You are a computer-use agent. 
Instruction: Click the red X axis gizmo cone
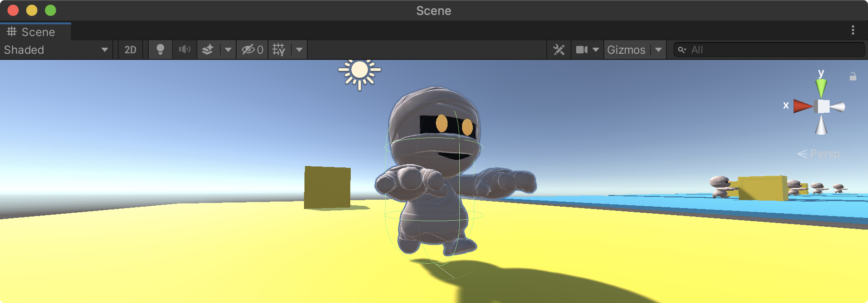click(802, 106)
